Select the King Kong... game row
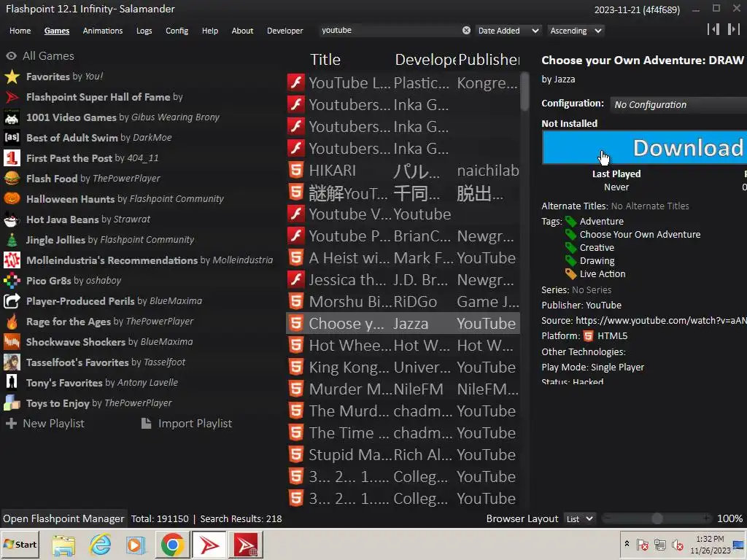The height and width of the screenshot is (560, 747). pyautogui.click(x=403, y=367)
